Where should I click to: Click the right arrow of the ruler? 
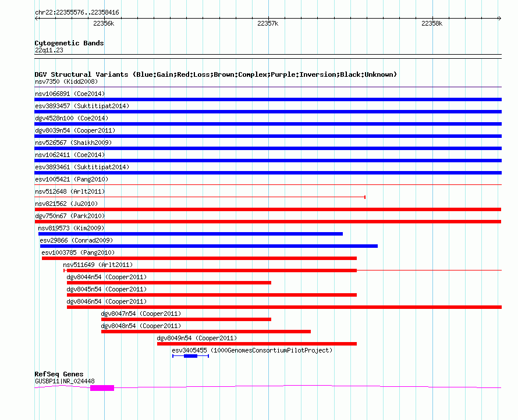point(499,19)
